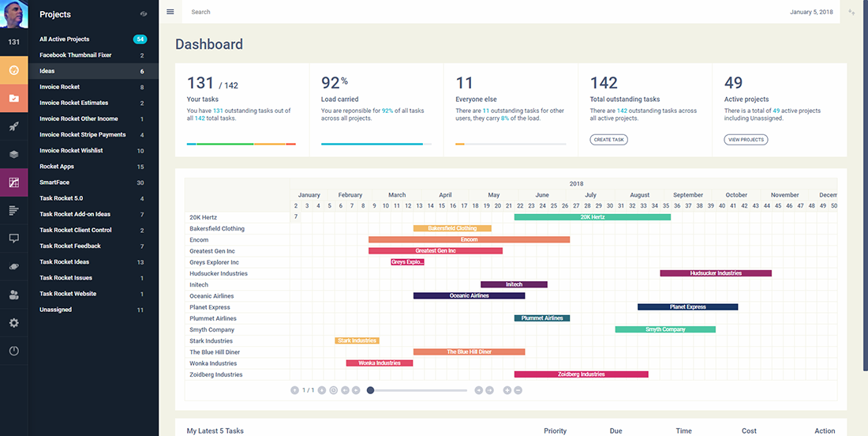Click the power logout icon
This screenshot has width=868, height=436.
[13, 351]
